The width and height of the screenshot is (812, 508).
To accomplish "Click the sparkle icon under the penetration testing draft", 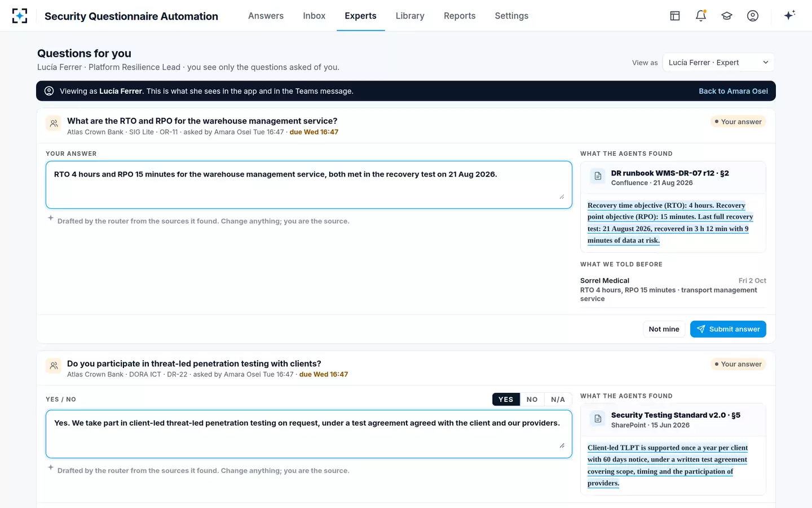I will coord(51,467).
